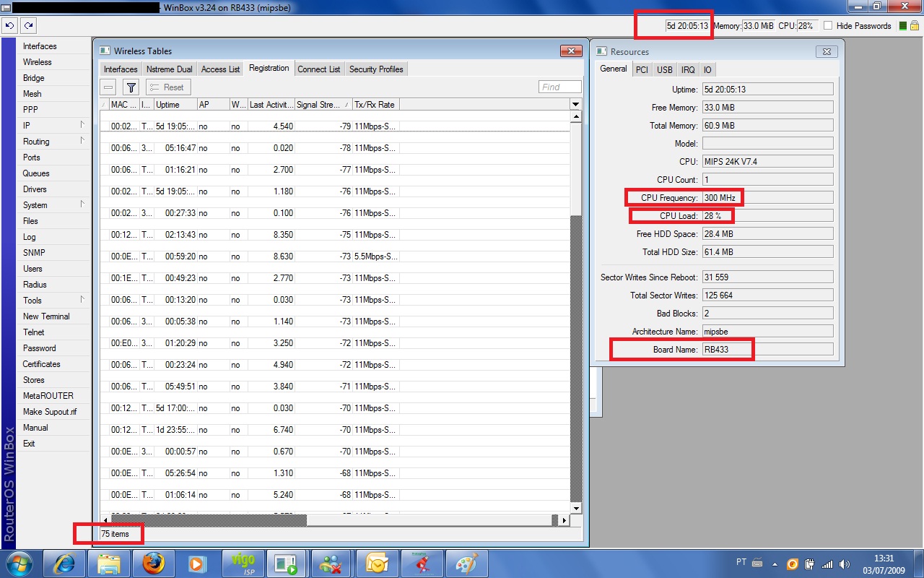Open Windows Explorer folder icon on taskbar
Image resolution: width=924 pixels, height=578 pixels.
click(x=109, y=563)
